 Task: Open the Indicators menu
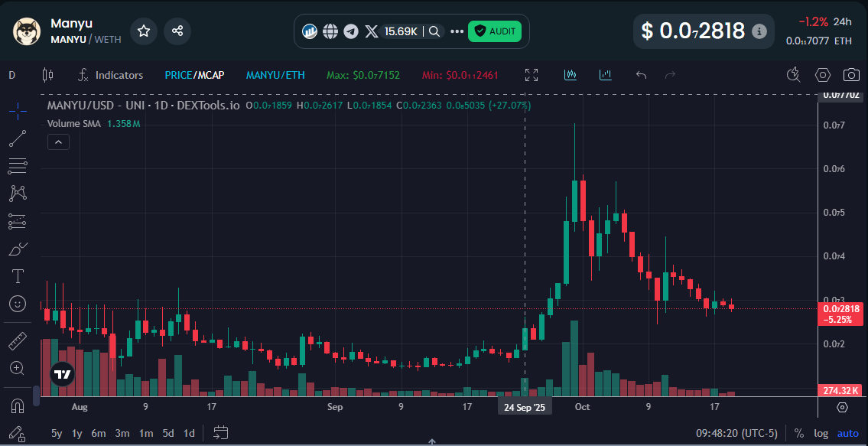click(x=111, y=75)
